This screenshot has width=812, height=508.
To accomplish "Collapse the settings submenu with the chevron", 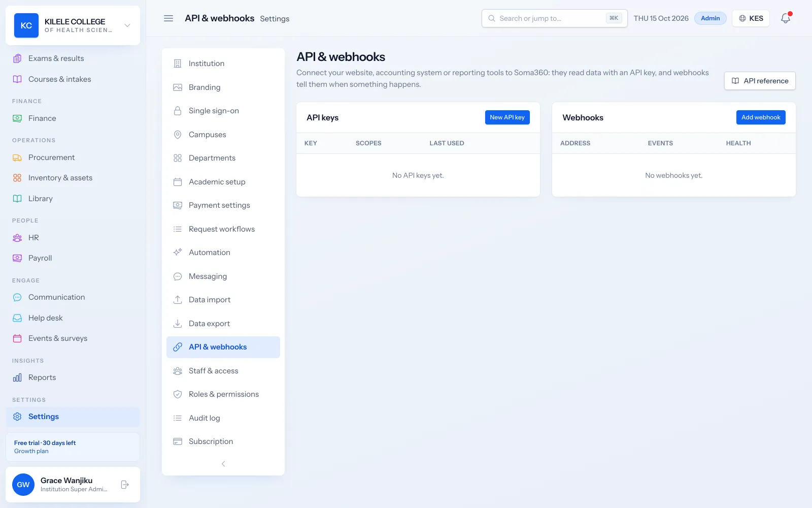I will (x=223, y=464).
